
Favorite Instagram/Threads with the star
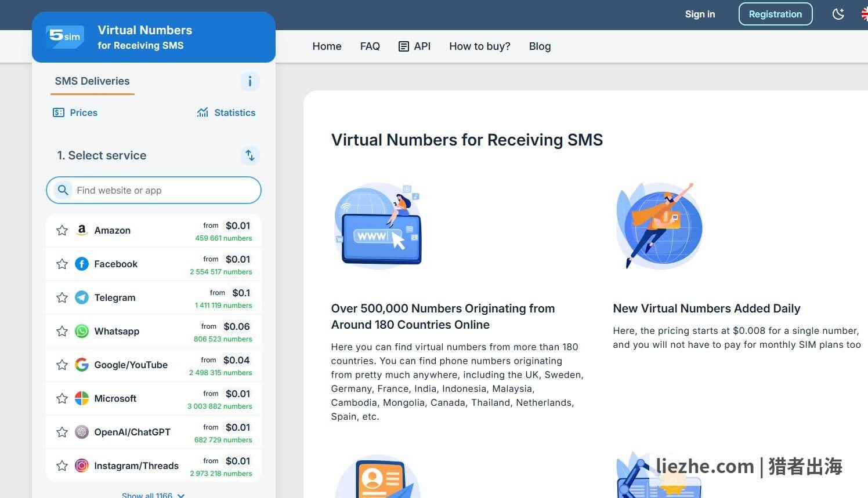tap(62, 466)
